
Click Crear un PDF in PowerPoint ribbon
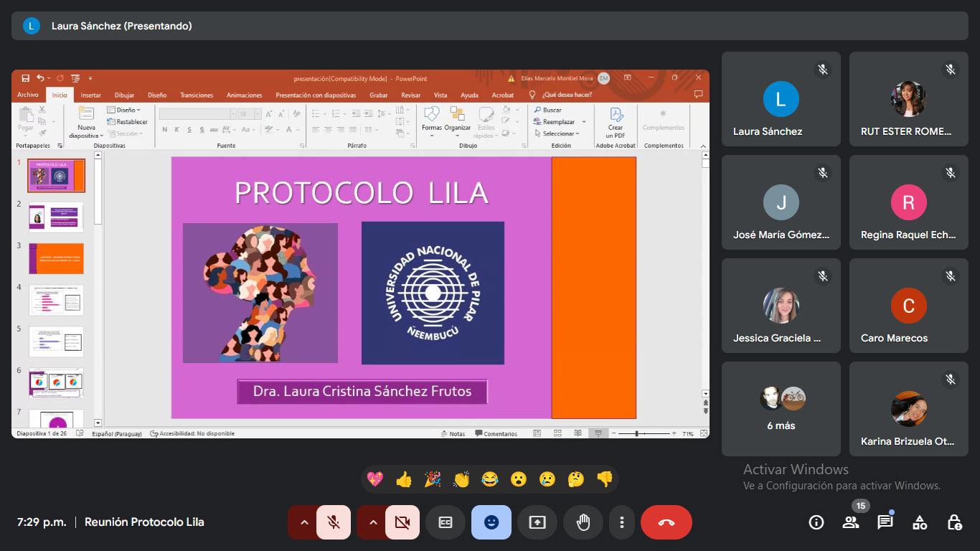tap(616, 123)
